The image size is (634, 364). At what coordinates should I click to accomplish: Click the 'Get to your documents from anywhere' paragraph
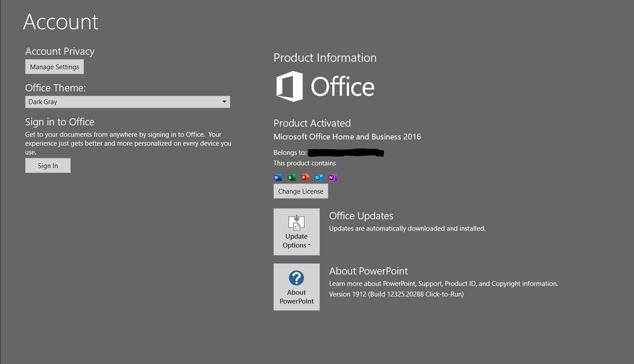(x=128, y=143)
